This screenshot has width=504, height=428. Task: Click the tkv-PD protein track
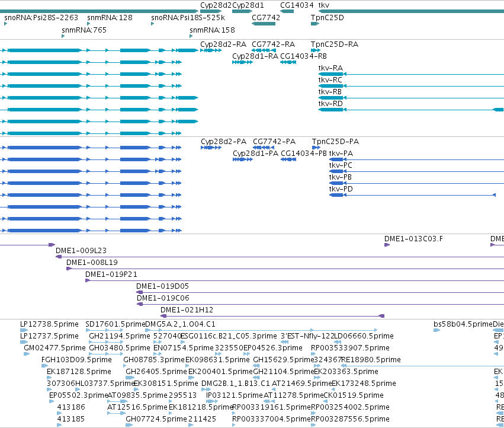pyautogui.click(x=341, y=189)
